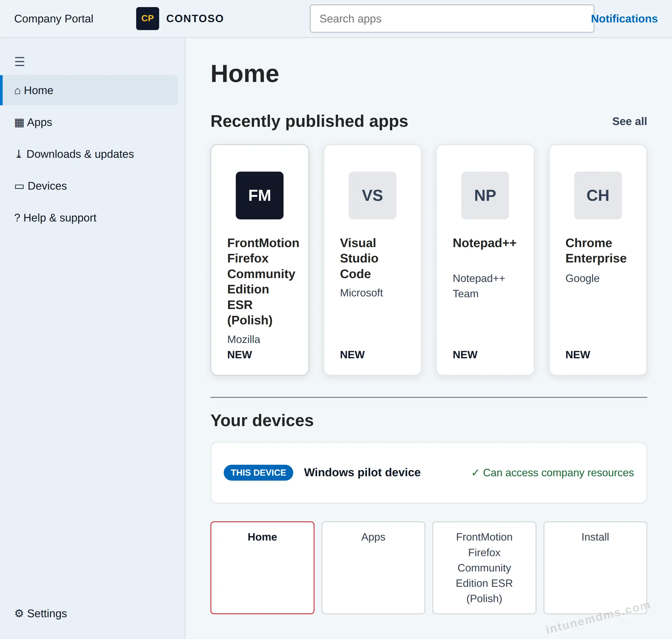Open the Chrome Enterprise app title
672x639 pixels.
click(595, 250)
